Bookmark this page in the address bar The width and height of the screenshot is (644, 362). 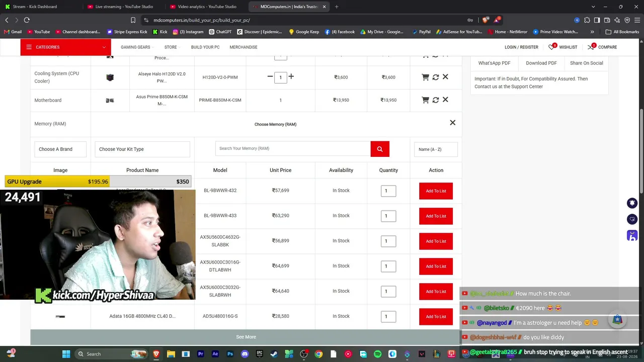(x=133, y=20)
